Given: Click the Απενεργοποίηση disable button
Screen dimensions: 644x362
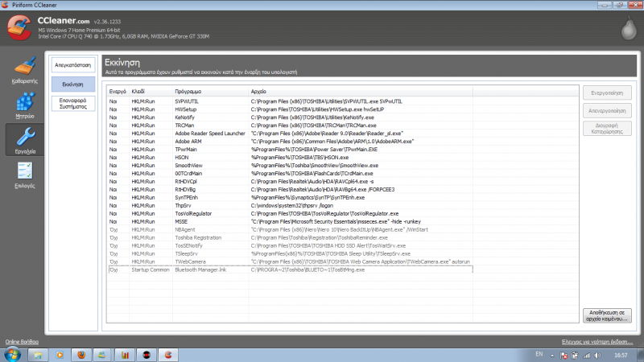Looking at the screenshot, I should coord(607,111).
